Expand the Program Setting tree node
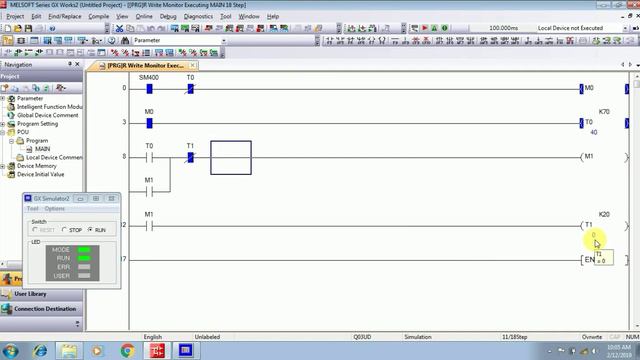Screen dimensions: 640x360 point(2,124)
